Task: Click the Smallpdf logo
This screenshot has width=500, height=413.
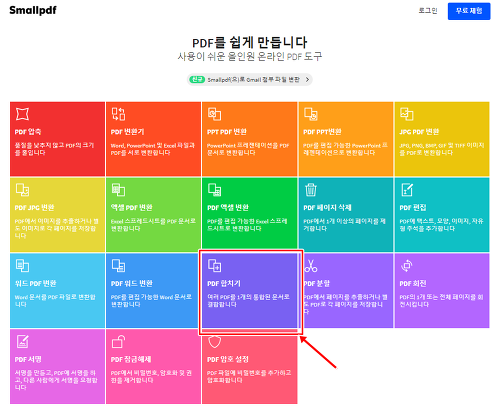Action: 33,10
